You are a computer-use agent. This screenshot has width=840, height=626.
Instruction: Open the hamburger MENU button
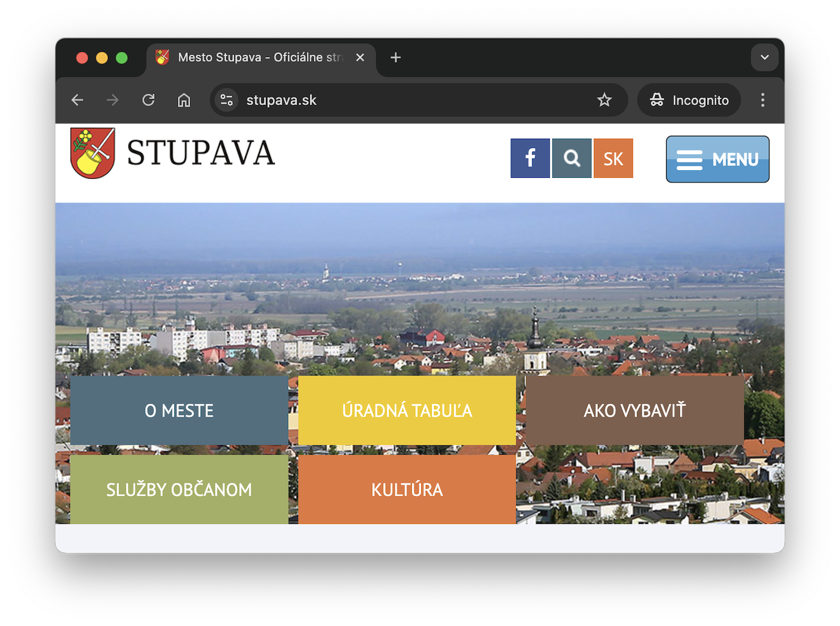(717, 159)
